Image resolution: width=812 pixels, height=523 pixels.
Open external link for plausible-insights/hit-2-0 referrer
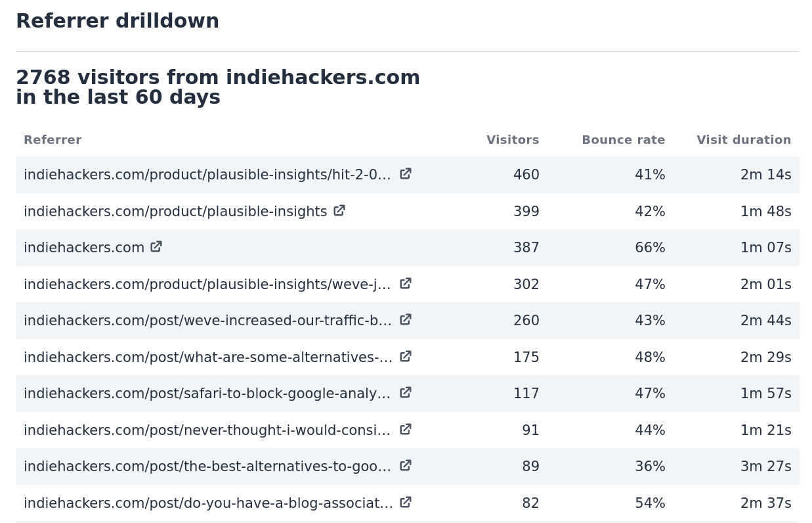point(405,173)
